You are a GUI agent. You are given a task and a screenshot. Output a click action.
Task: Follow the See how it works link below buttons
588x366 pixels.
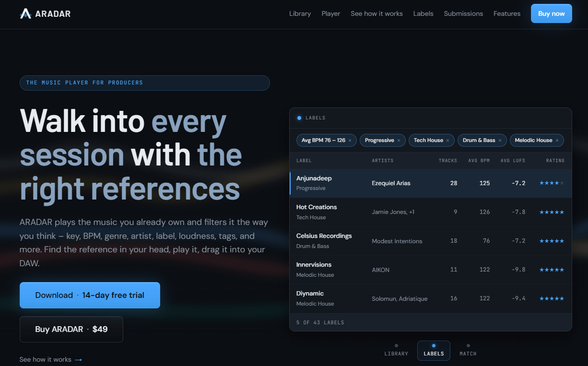click(51, 360)
